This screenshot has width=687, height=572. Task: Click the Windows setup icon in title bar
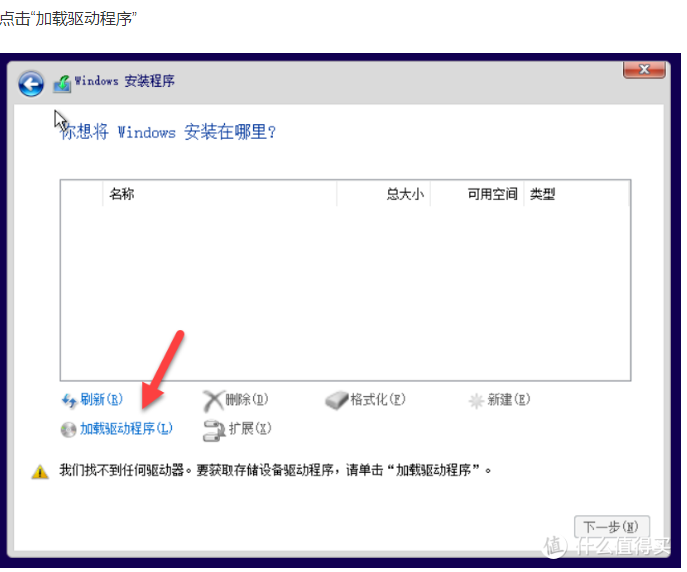click(62, 83)
